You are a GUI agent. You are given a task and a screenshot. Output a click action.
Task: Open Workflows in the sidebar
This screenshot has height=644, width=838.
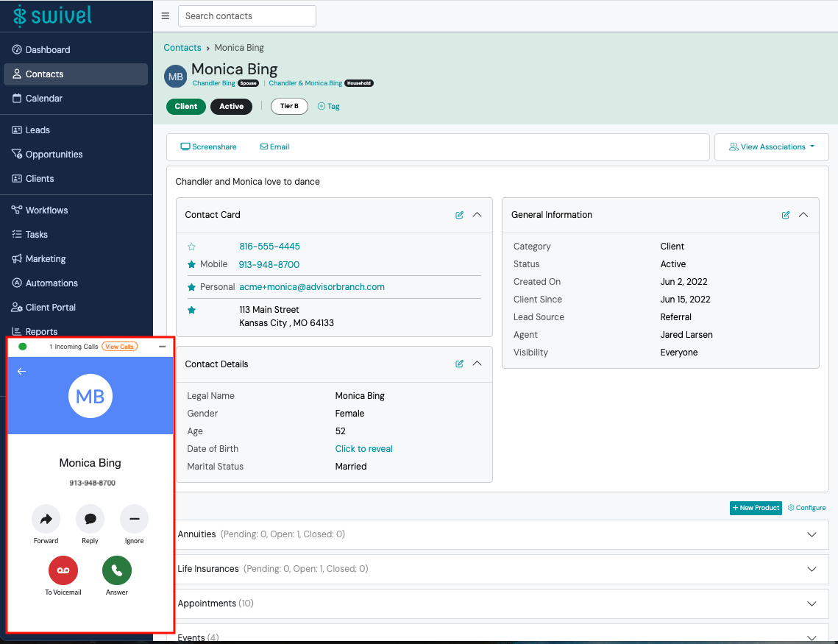(x=76, y=210)
